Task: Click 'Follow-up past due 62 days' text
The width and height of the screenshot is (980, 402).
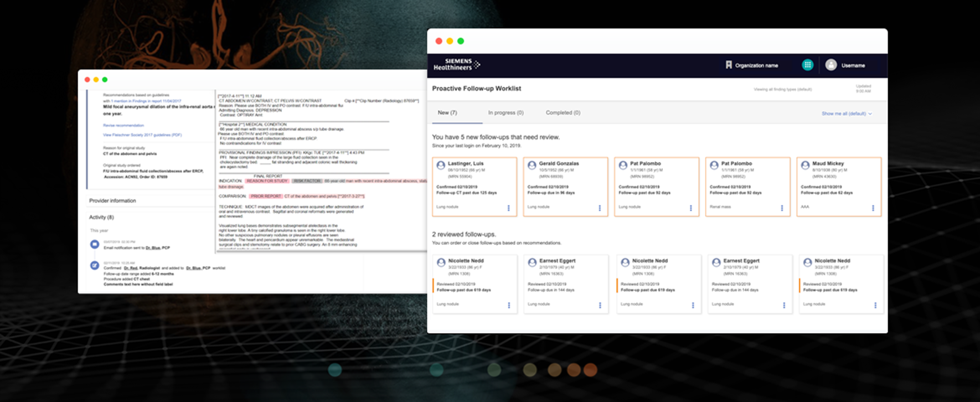Action: pos(827,193)
